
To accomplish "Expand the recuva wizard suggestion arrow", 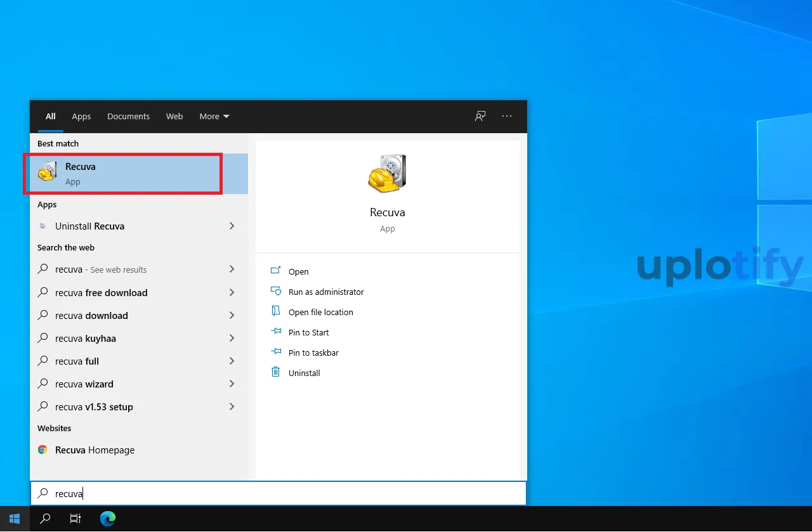I will (232, 384).
